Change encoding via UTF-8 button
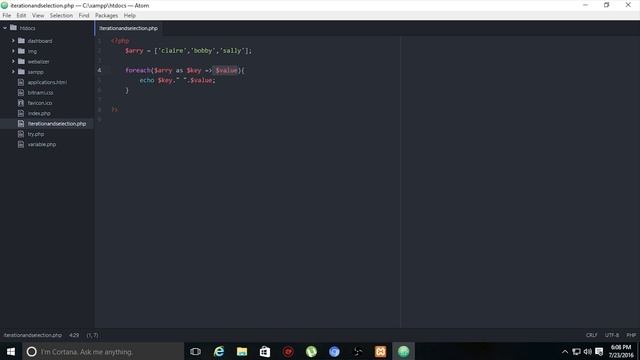Screen dimensions: 640x360 [612, 335]
